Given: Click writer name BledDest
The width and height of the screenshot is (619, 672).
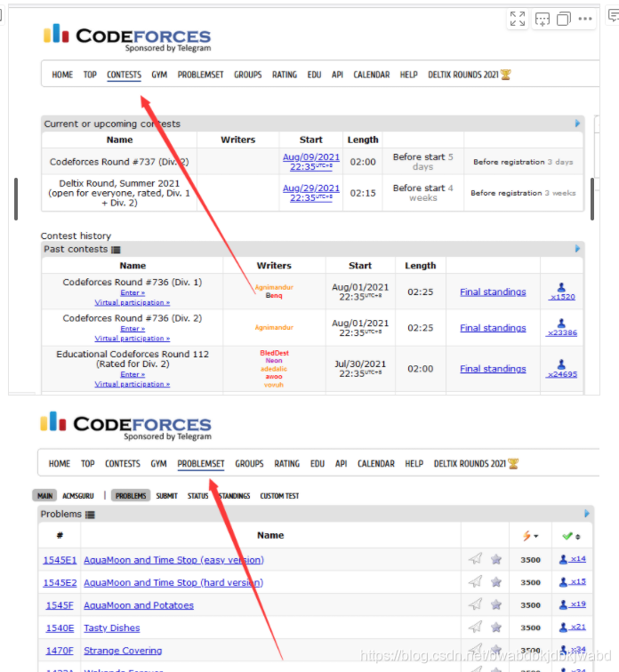Looking at the screenshot, I should pos(274,353).
